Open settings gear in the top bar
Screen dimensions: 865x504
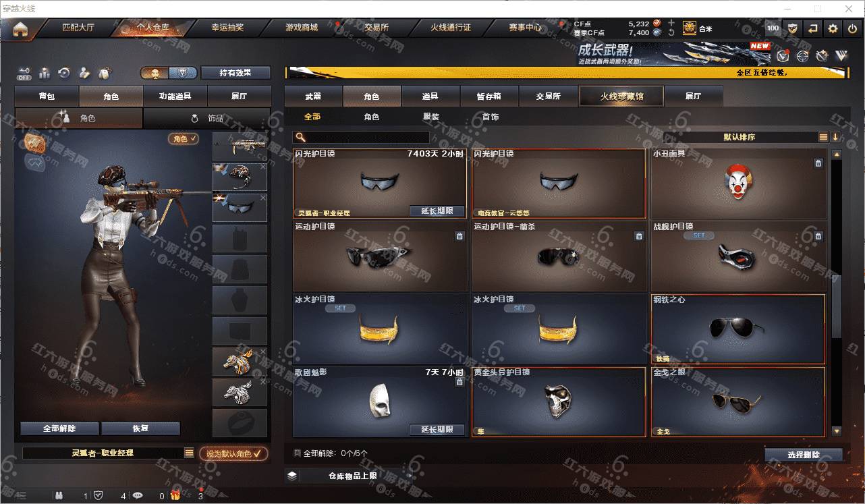click(833, 28)
